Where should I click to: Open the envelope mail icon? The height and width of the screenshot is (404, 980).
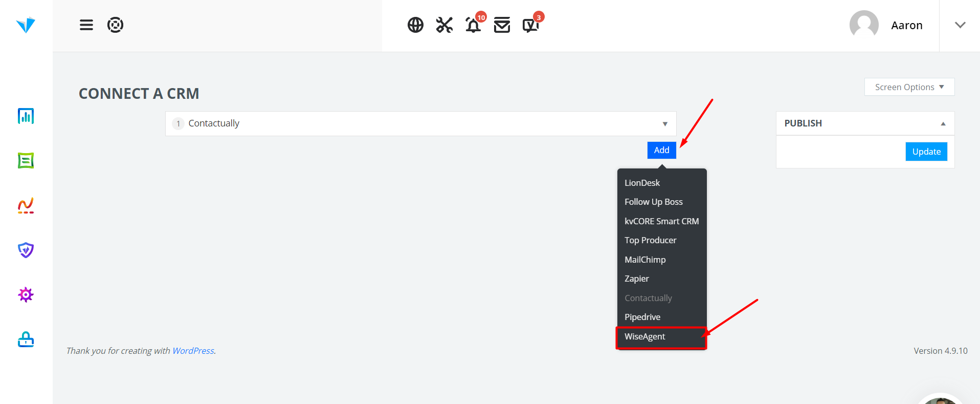pos(502,25)
